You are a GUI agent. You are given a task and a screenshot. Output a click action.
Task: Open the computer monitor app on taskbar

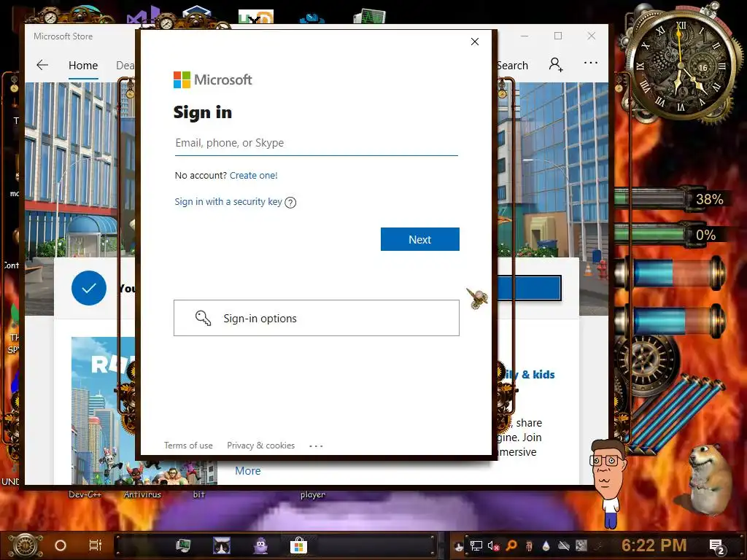(183, 545)
